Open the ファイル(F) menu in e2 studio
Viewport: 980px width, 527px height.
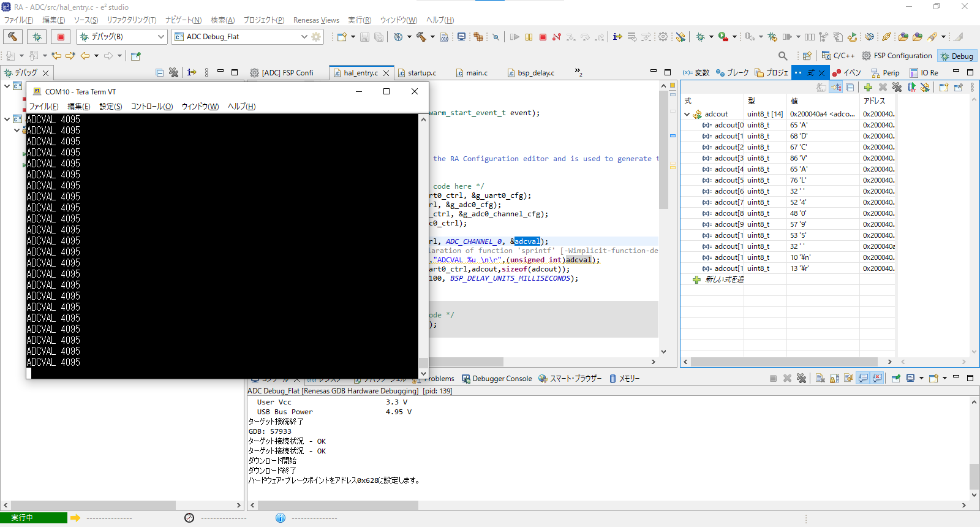19,20
